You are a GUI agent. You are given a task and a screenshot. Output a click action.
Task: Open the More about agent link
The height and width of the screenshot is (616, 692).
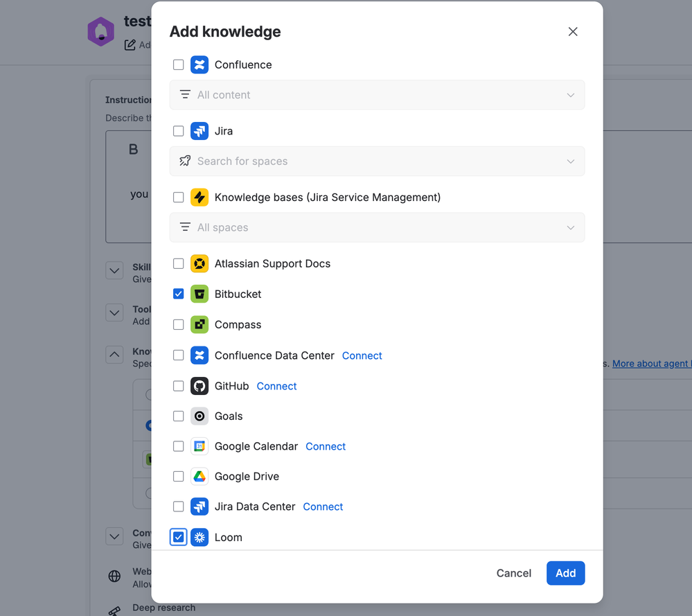(652, 363)
